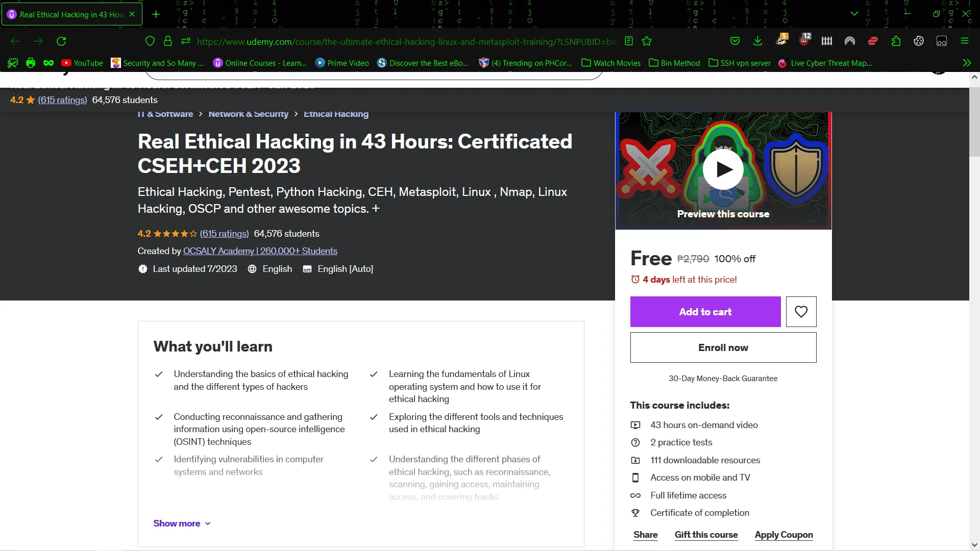Save page to Pocket icon
Screen dimensions: 980x551
(735, 41)
